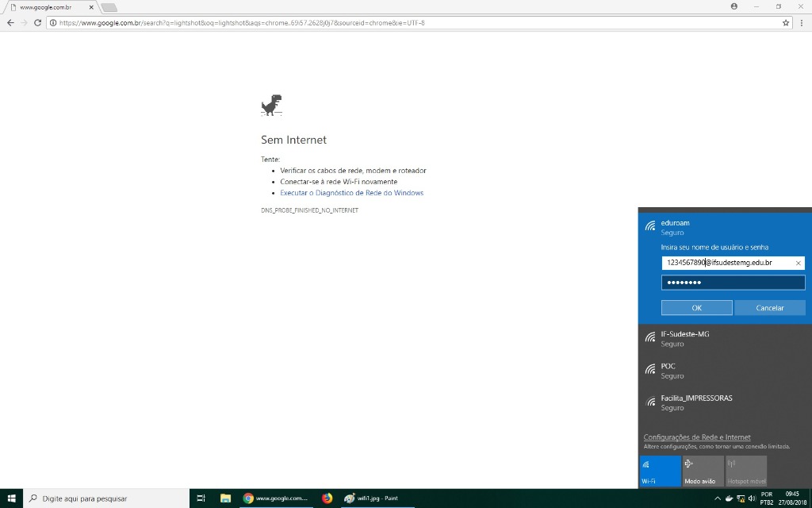Click the browser back arrow
812x508 pixels.
pyautogui.click(x=10, y=23)
